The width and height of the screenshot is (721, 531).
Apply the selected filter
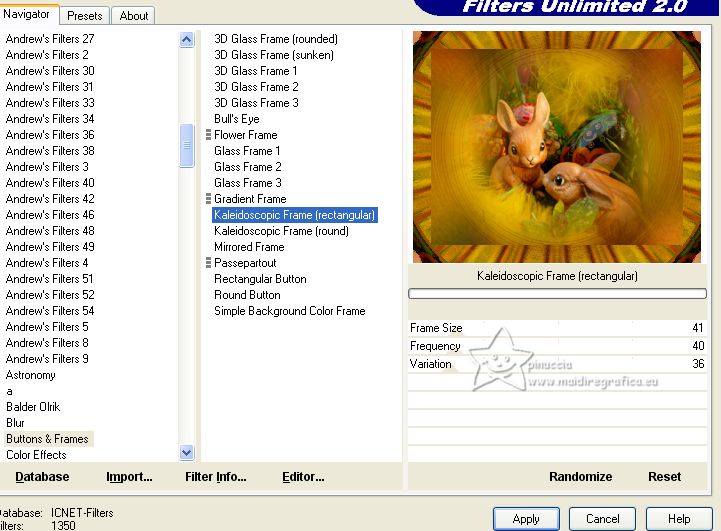click(x=526, y=519)
